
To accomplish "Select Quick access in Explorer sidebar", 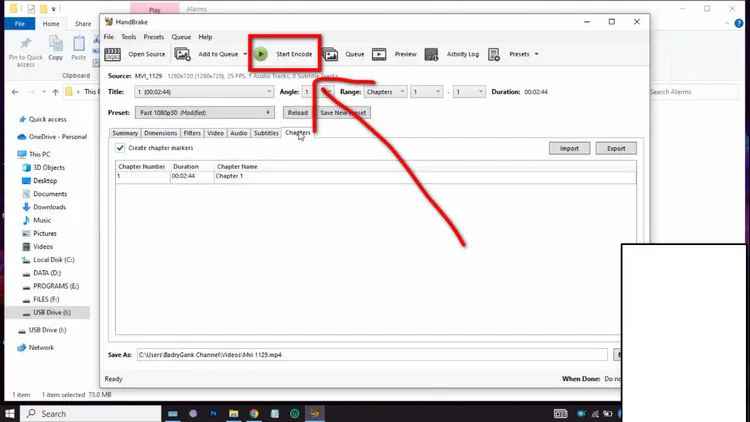I will [47, 120].
